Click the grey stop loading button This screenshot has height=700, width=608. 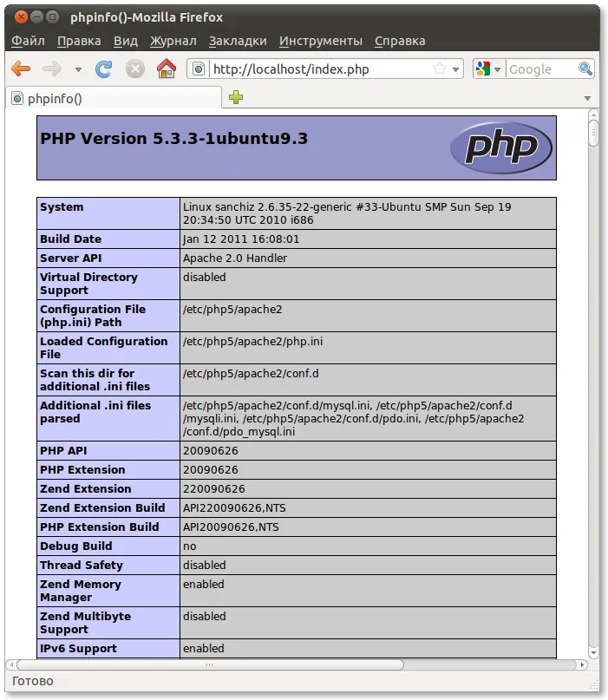pos(134,69)
